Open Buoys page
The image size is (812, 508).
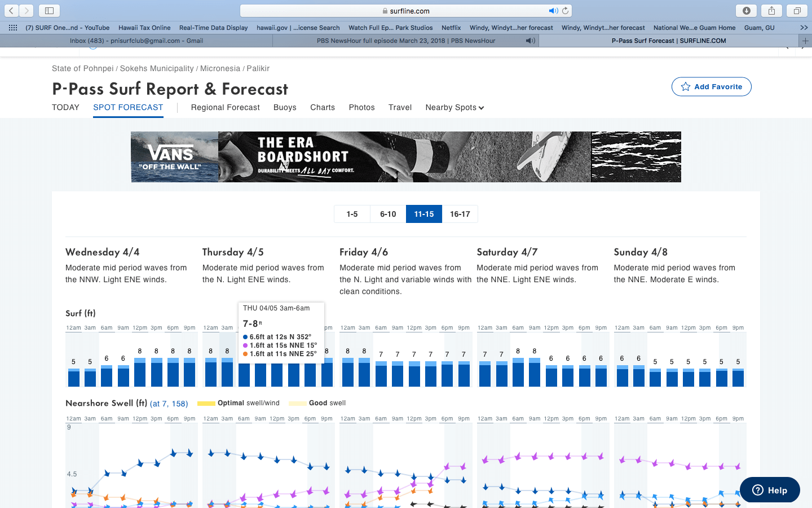point(285,107)
